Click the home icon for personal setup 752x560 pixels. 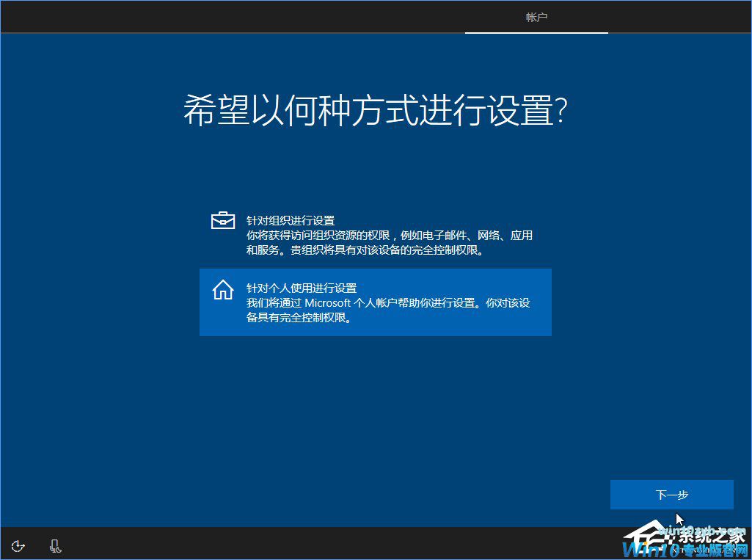(x=222, y=289)
